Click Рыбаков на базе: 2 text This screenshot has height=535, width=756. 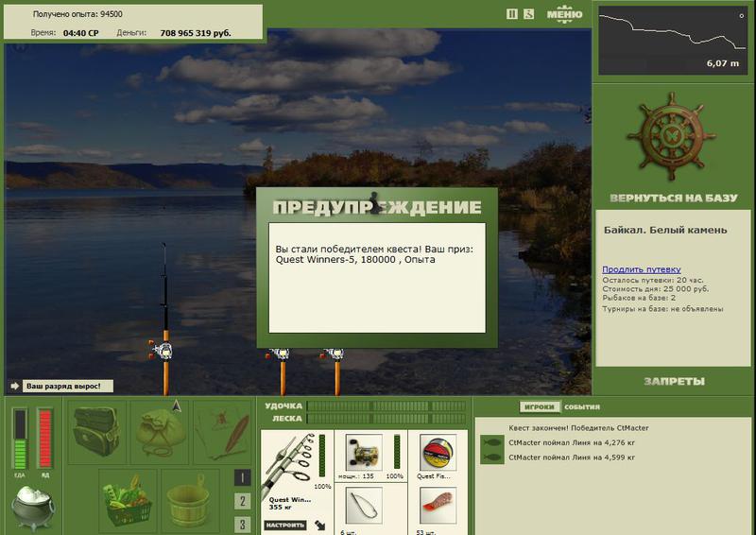click(639, 298)
